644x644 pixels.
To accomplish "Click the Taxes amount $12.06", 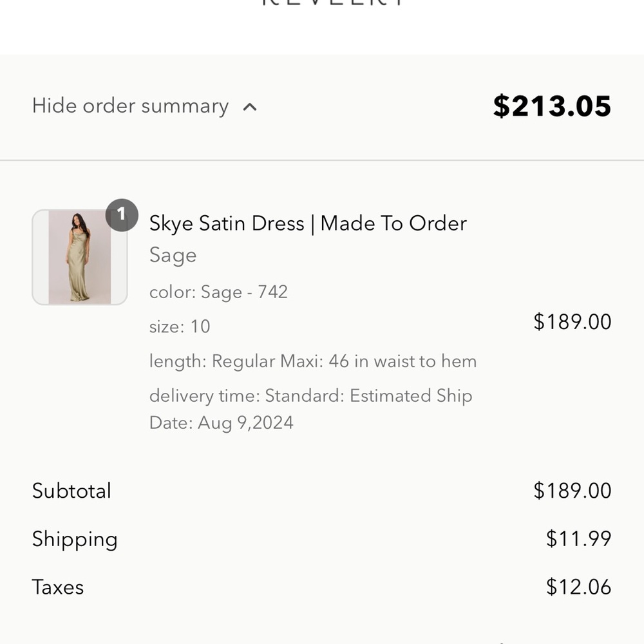I will pyautogui.click(x=578, y=587).
